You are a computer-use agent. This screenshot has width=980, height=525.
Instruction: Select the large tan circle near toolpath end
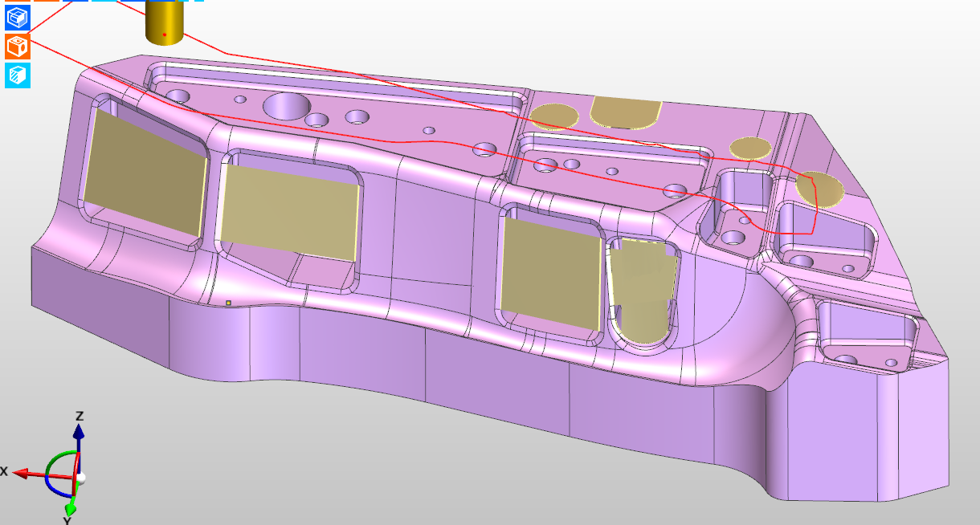click(x=819, y=189)
